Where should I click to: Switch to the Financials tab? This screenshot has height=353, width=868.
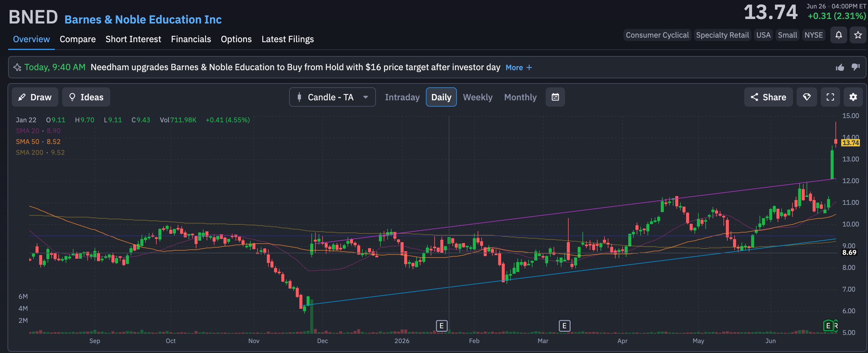191,39
